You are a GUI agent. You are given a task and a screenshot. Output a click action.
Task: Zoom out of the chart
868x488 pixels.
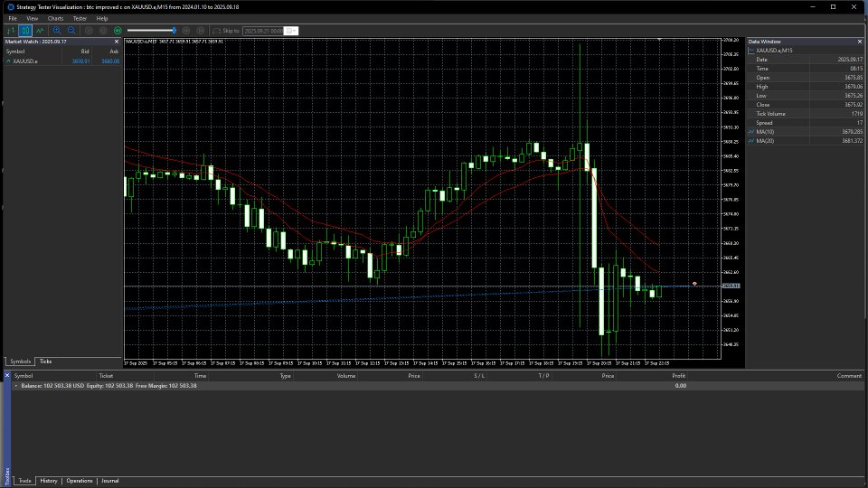click(x=71, y=31)
